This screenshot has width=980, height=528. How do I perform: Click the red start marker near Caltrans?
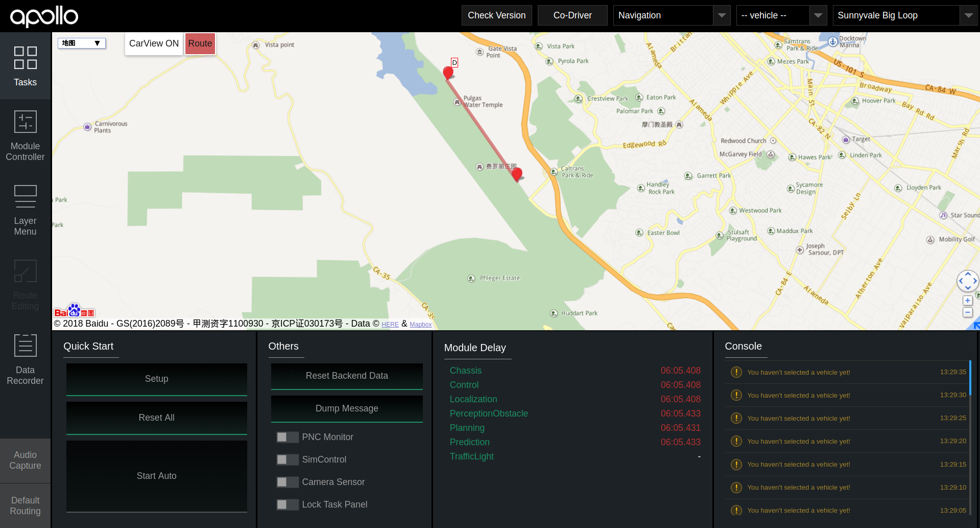click(517, 174)
